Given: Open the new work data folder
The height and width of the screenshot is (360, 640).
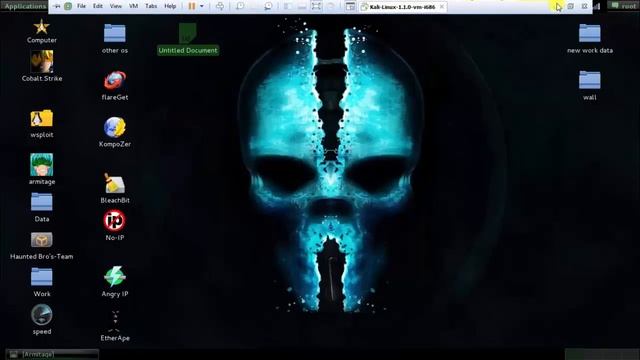Looking at the screenshot, I should (590, 33).
